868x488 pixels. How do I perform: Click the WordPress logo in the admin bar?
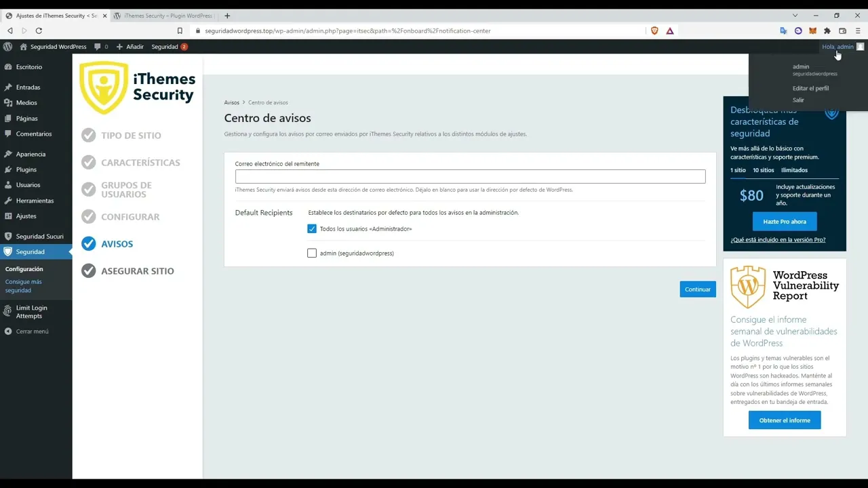pyautogui.click(x=7, y=47)
